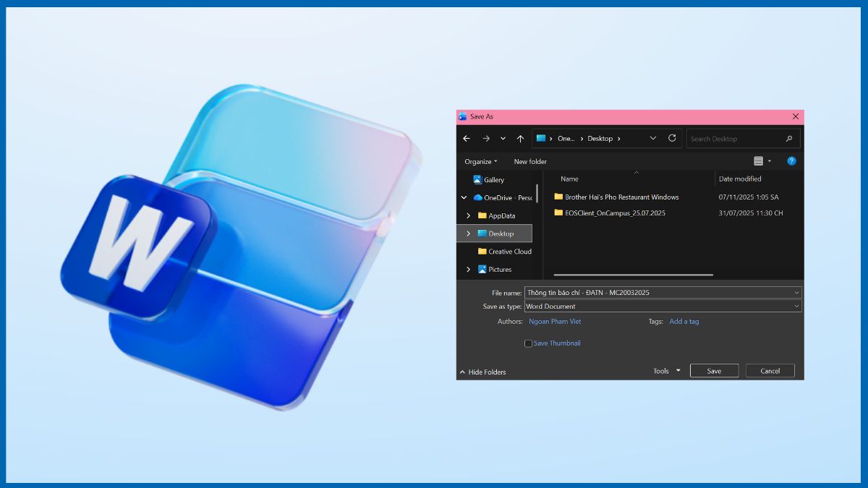This screenshot has height=488, width=868.
Task: Select the 'One...' breadcrumb segment
Action: click(x=566, y=139)
